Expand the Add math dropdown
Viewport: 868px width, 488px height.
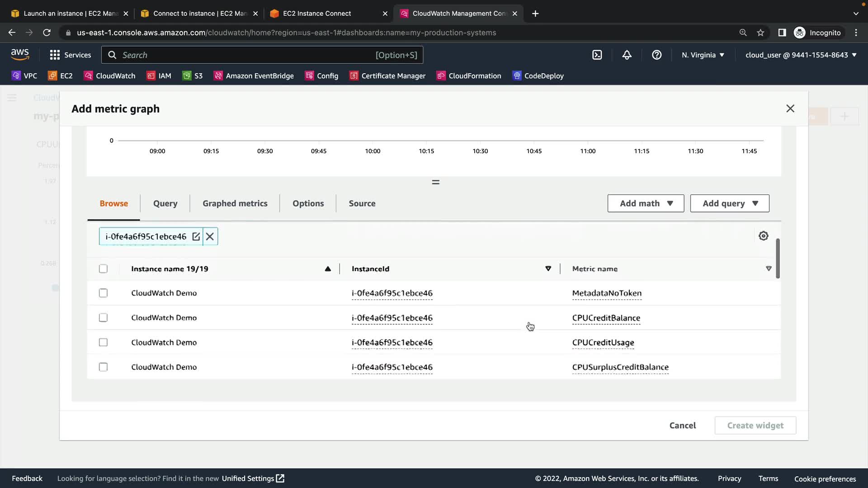point(646,203)
